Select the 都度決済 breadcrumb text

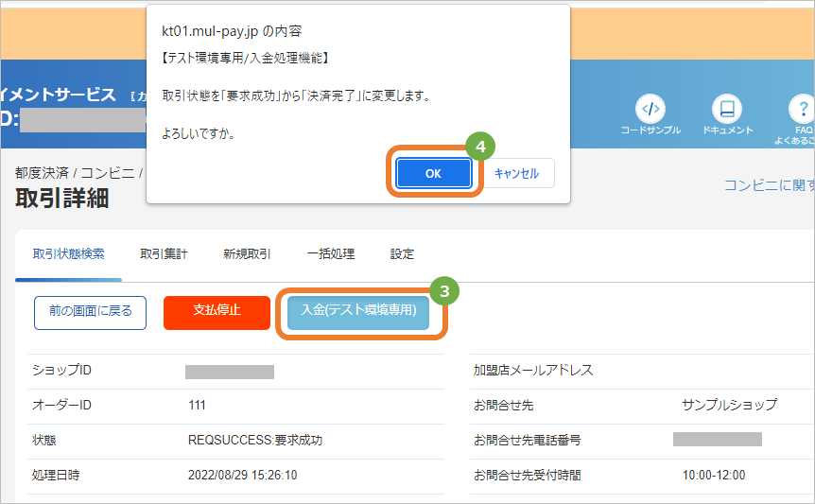pyautogui.click(x=43, y=172)
